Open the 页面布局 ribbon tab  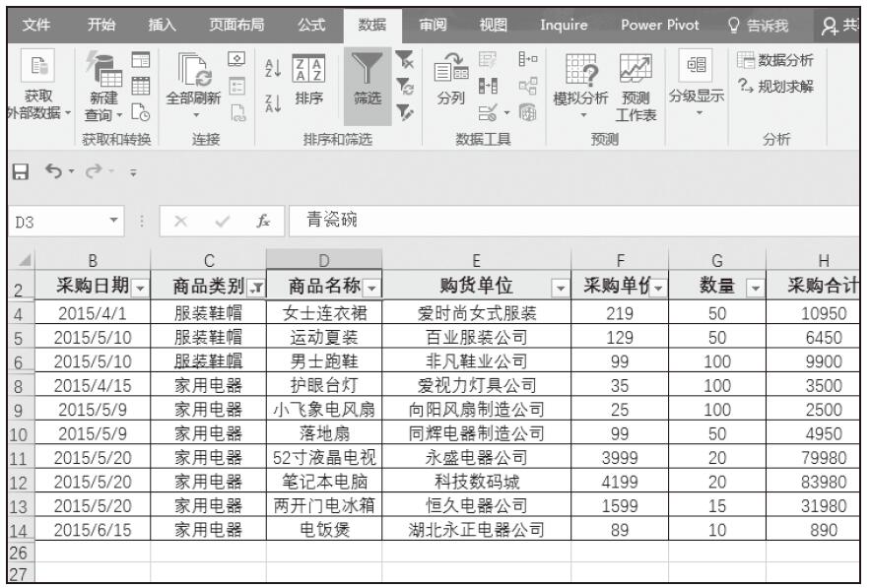click(234, 23)
